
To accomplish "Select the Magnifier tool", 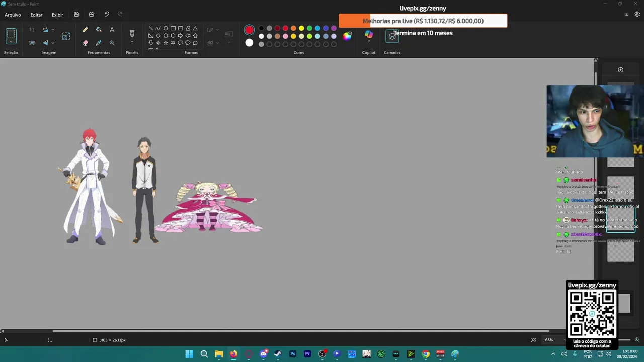I will [112, 43].
